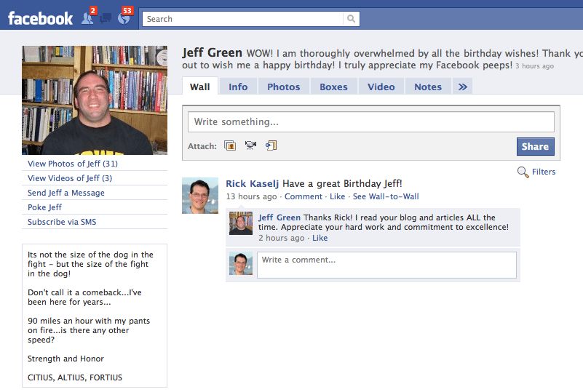Open View Photos of Jeff (31)
The width and height of the screenshot is (583, 392).
[73, 164]
